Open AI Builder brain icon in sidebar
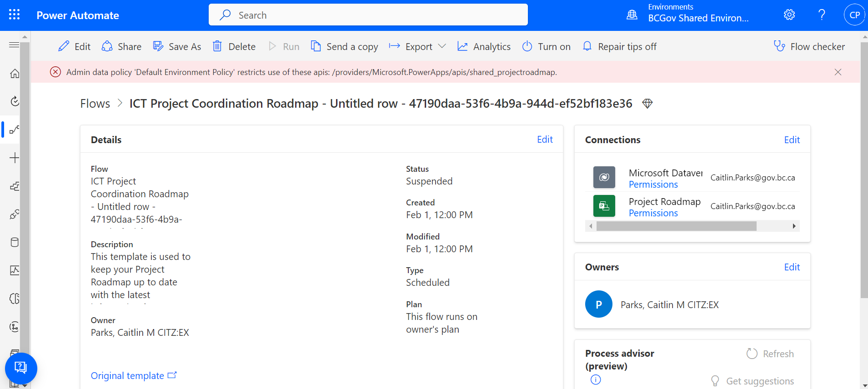The width and height of the screenshot is (868, 389). point(15,299)
